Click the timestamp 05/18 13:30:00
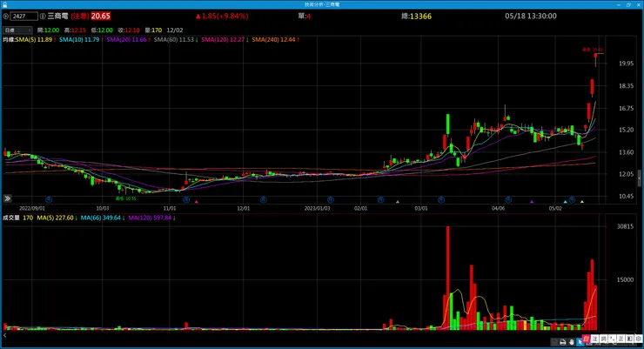This screenshot has width=644, height=349. (531, 16)
